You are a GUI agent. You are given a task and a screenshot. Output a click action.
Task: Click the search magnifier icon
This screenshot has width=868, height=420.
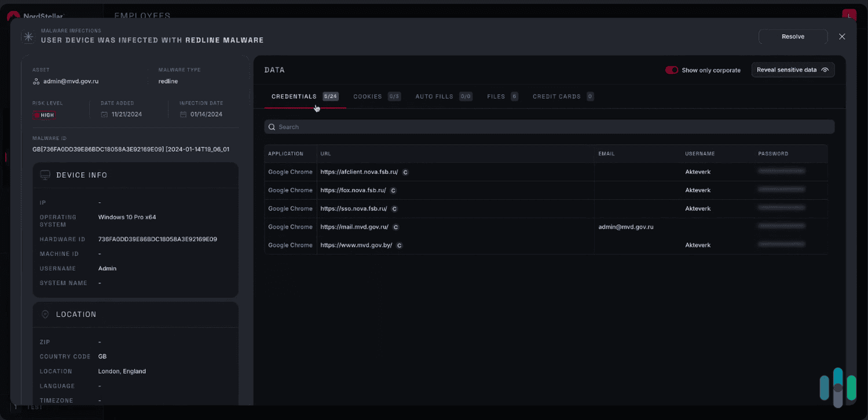click(272, 126)
